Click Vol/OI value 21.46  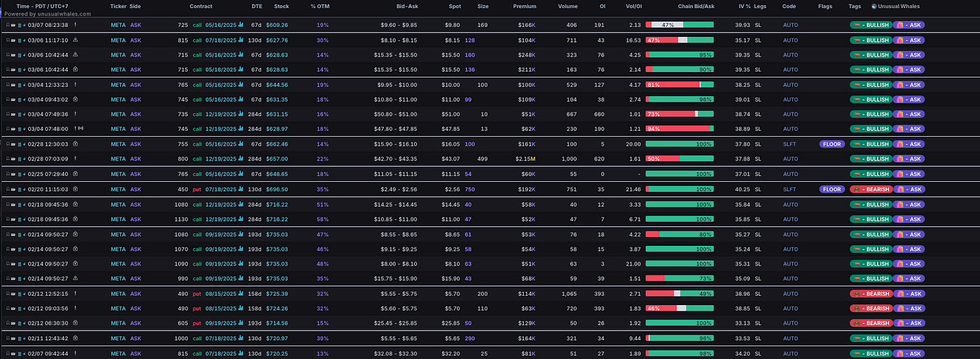pos(634,189)
